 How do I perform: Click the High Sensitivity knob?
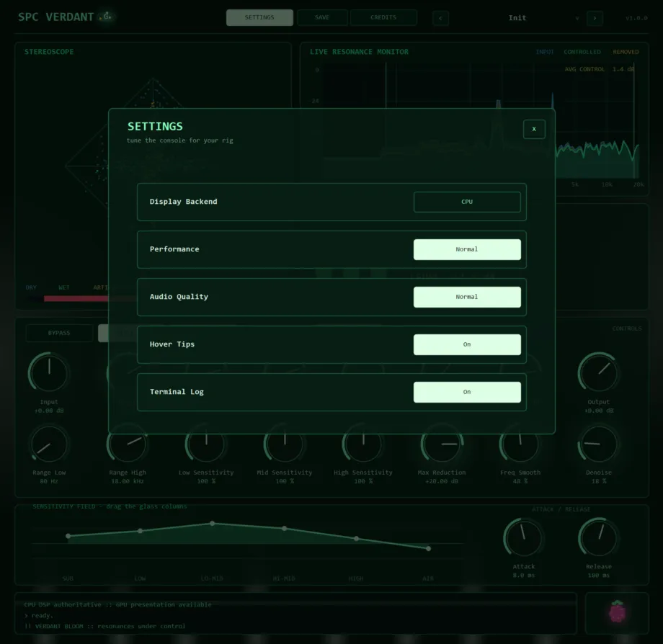363,444
